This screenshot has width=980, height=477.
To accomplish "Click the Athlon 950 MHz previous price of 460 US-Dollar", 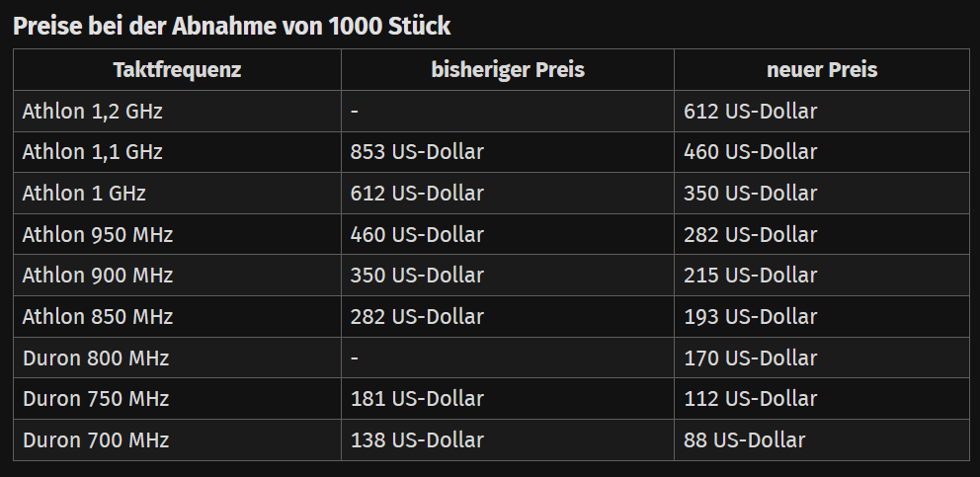I will [x=417, y=235].
